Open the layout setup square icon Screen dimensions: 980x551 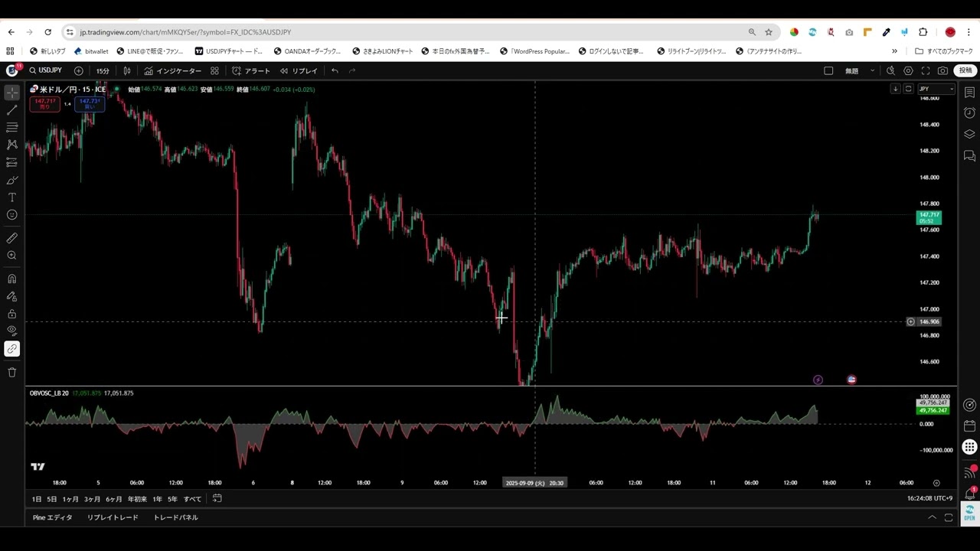[x=828, y=70]
